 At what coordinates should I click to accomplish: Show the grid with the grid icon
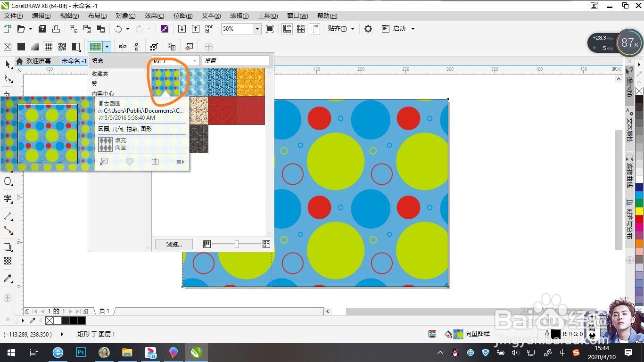301,29
